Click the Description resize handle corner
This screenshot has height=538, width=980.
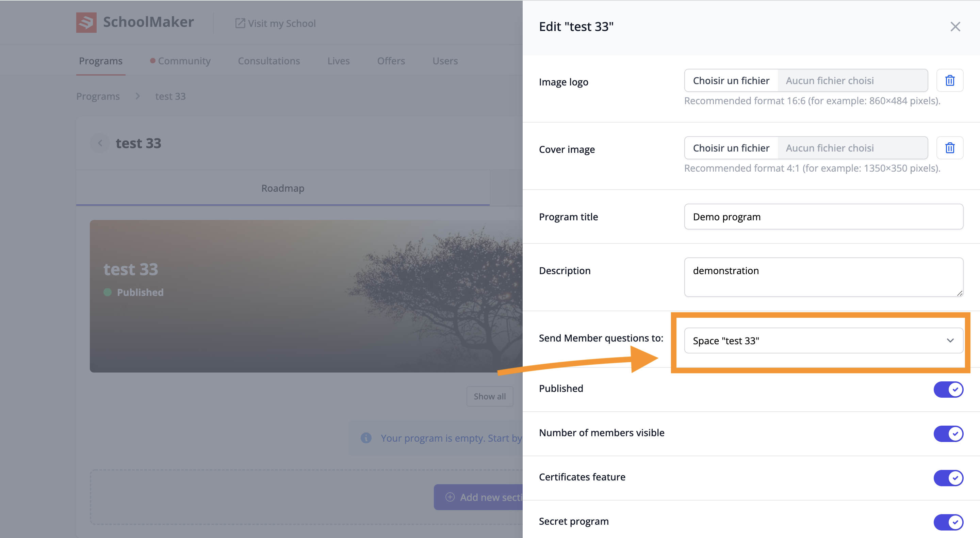959,293
